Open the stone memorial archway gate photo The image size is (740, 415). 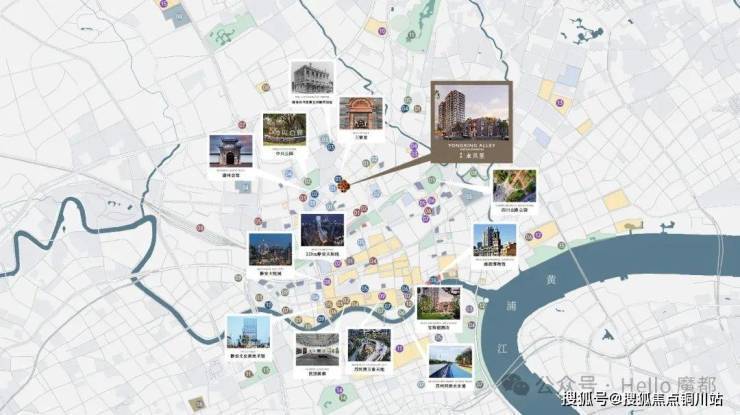pyautogui.click(x=231, y=151)
